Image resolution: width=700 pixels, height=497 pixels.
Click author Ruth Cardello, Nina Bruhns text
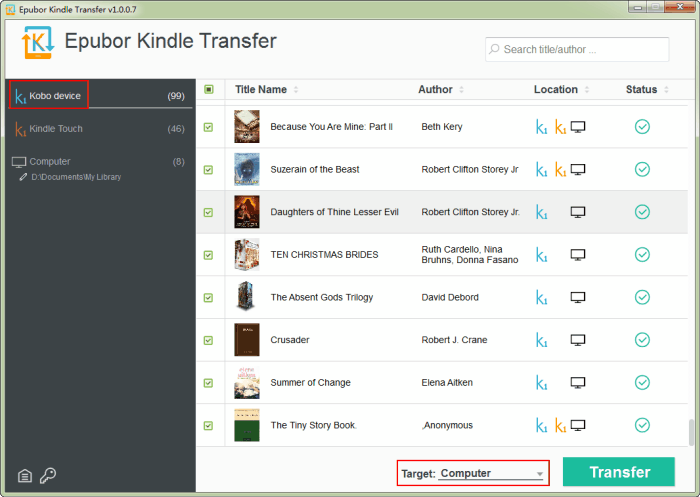click(470, 255)
